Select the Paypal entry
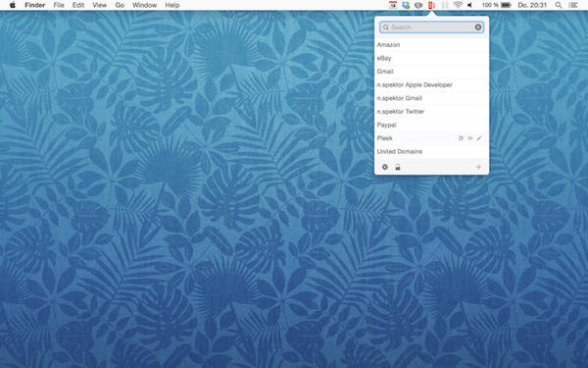Screen dimensions: 588x368 point(431,125)
